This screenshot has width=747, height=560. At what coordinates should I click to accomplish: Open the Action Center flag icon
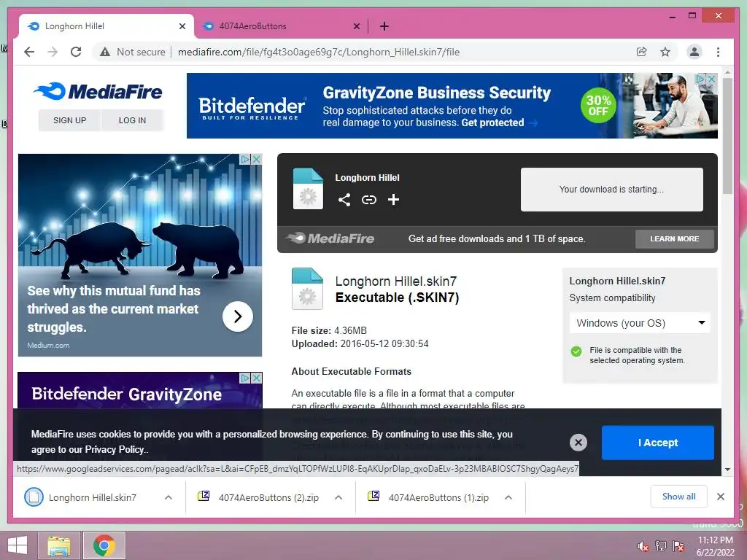(x=678, y=546)
